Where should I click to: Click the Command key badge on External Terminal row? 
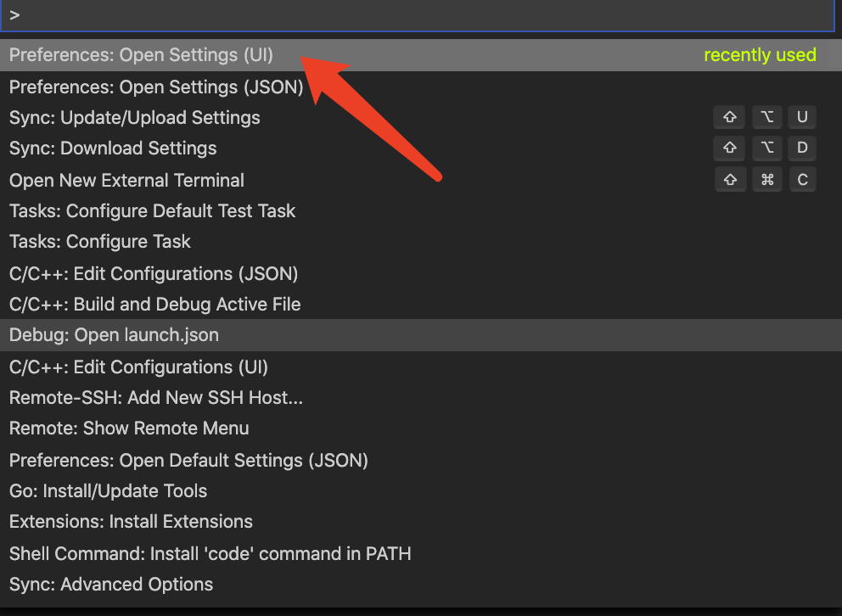click(x=767, y=179)
